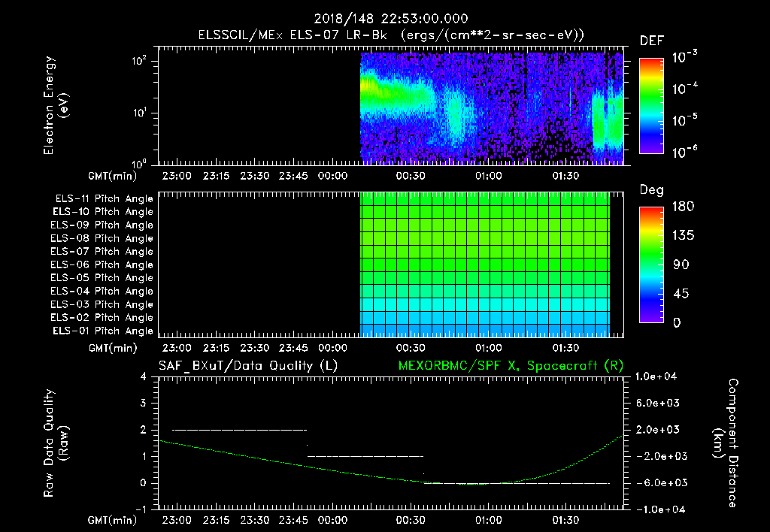The image size is (770, 532).
Task: Click GMT(min) label under data quality panel
Action: point(113,520)
